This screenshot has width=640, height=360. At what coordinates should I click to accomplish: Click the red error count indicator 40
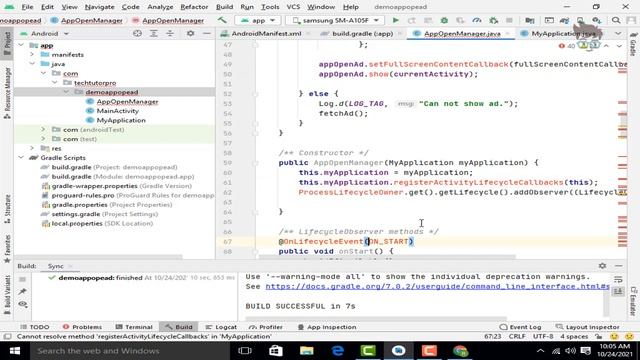[567, 46]
